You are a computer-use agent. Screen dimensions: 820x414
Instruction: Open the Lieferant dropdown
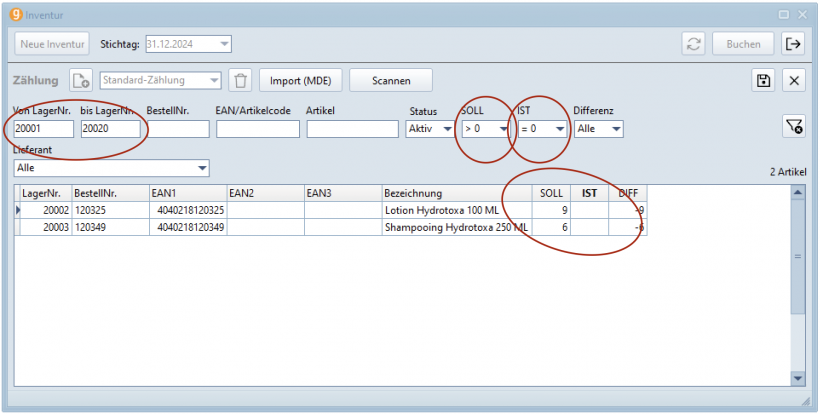202,168
